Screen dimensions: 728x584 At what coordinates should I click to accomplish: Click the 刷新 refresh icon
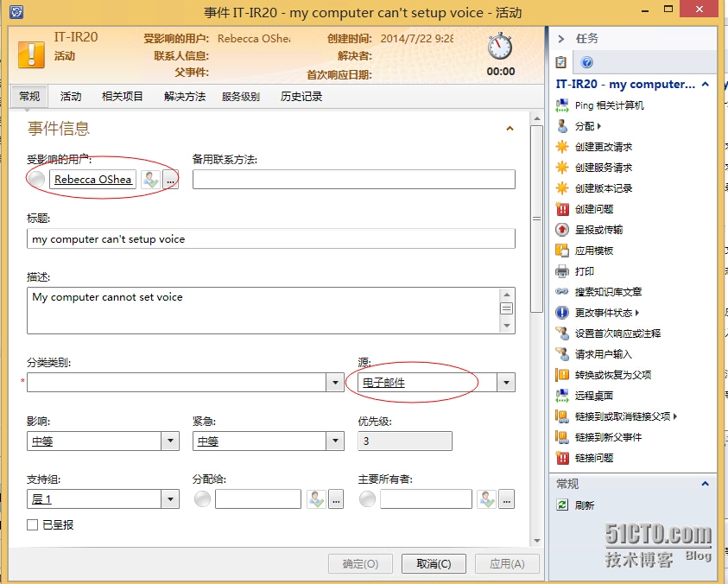[x=562, y=505]
